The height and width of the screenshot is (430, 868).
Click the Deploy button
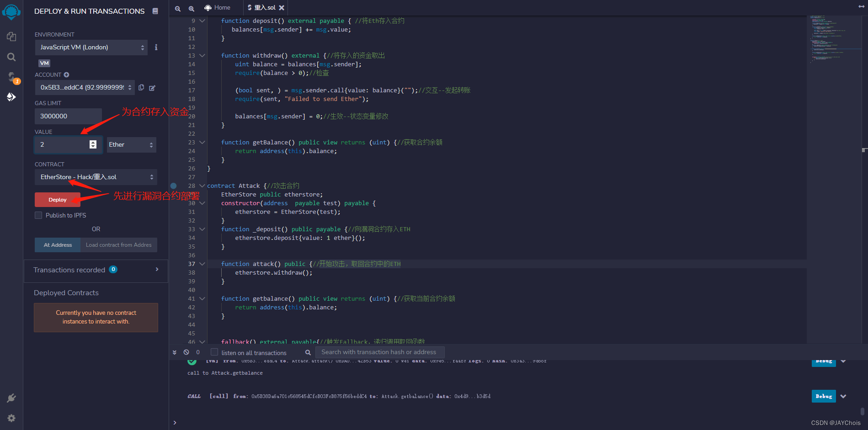point(58,200)
